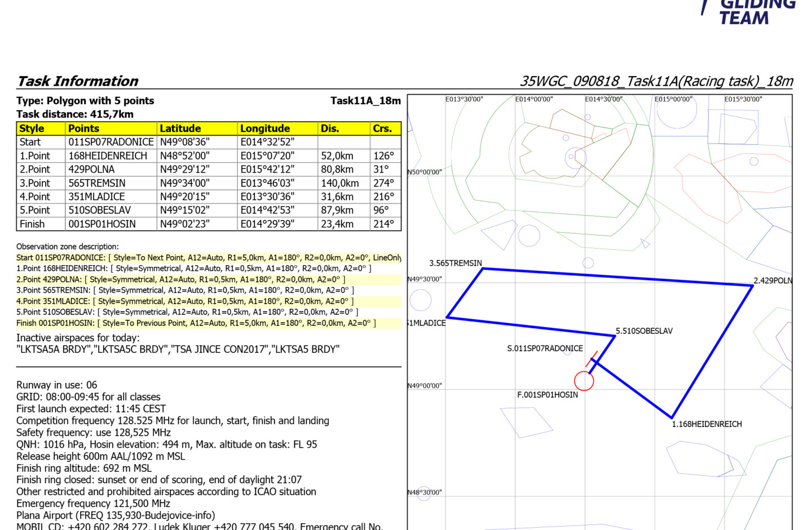Click the 5.510SOBESLAV map label
The image size is (812, 530).
[644, 331]
